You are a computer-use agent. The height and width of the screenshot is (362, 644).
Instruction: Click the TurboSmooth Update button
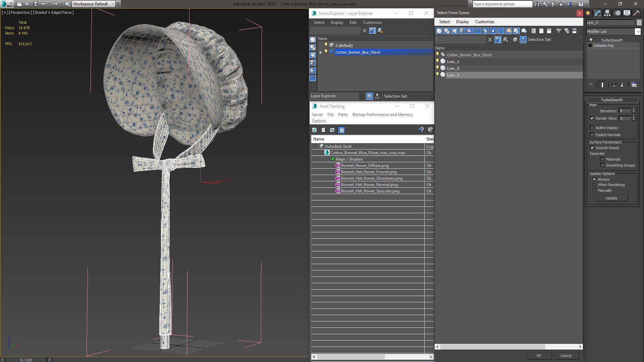click(611, 198)
